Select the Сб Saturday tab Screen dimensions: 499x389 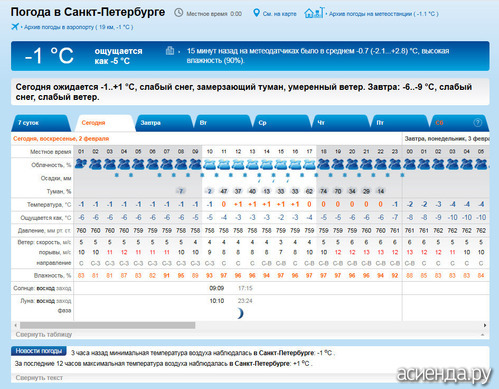point(459,123)
